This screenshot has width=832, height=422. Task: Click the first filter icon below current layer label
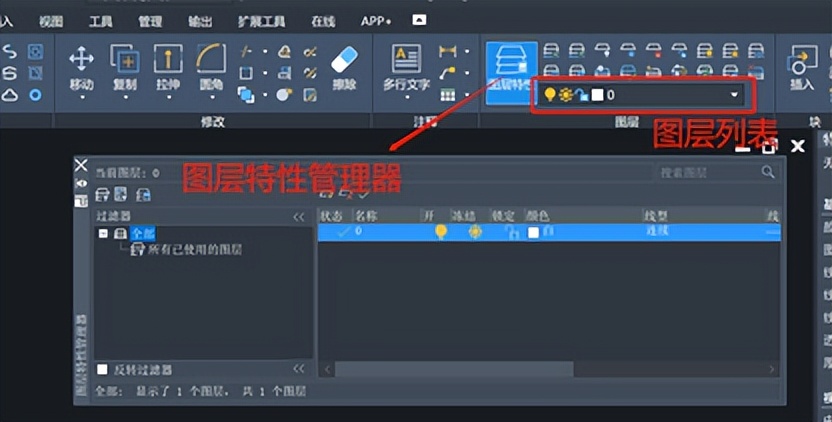pos(102,195)
